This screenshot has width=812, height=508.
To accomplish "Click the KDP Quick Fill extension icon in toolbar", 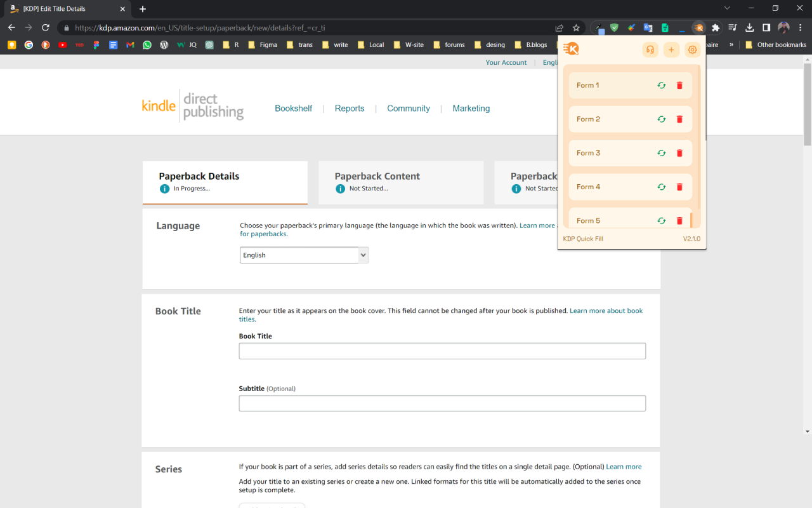I will tap(698, 28).
